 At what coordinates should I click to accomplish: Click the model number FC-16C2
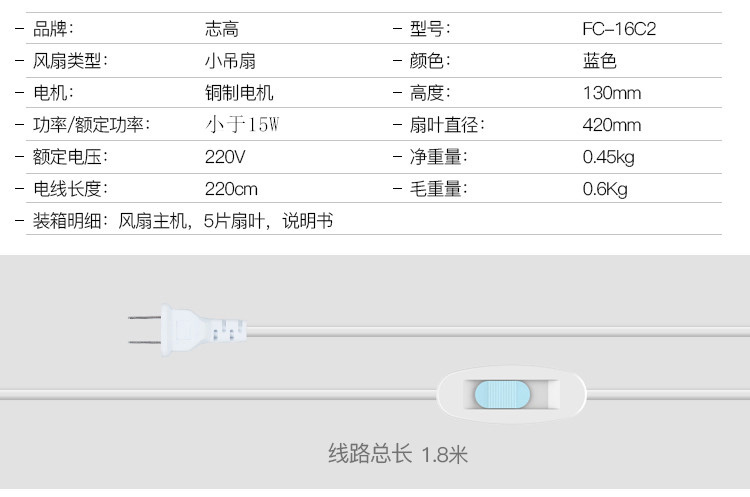point(619,29)
